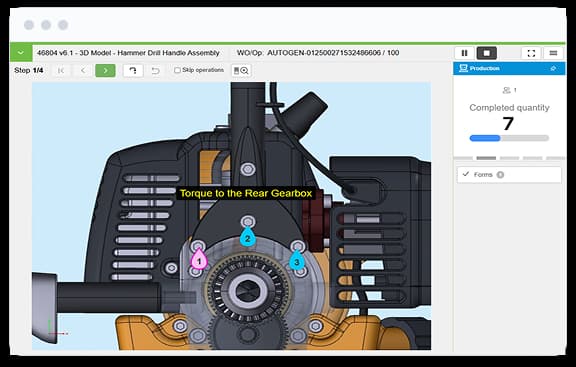Stop the production operation
576x367 pixels.
tap(487, 53)
